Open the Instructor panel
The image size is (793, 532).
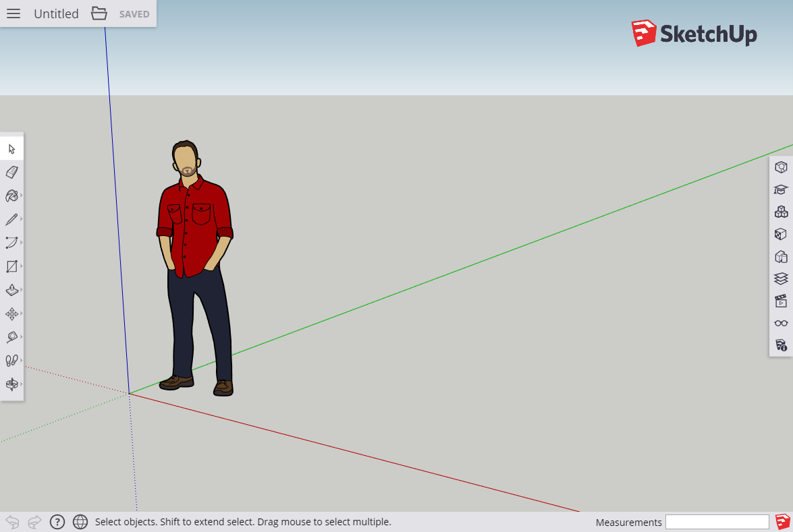coord(781,189)
